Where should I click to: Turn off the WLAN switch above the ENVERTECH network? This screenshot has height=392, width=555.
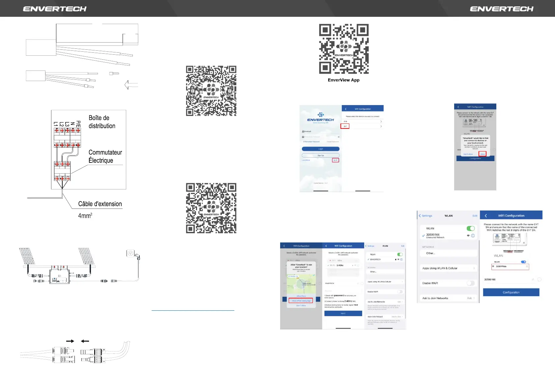pyautogui.click(x=400, y=254)
